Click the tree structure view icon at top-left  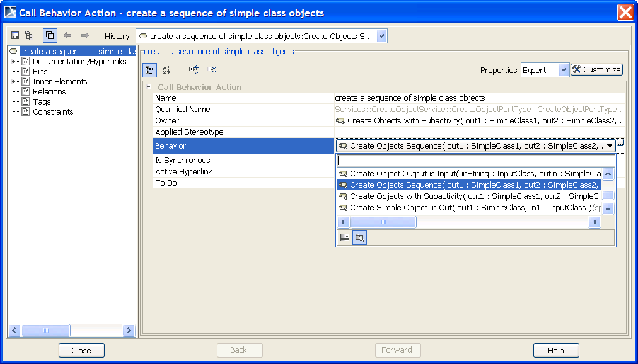point(29,36)
